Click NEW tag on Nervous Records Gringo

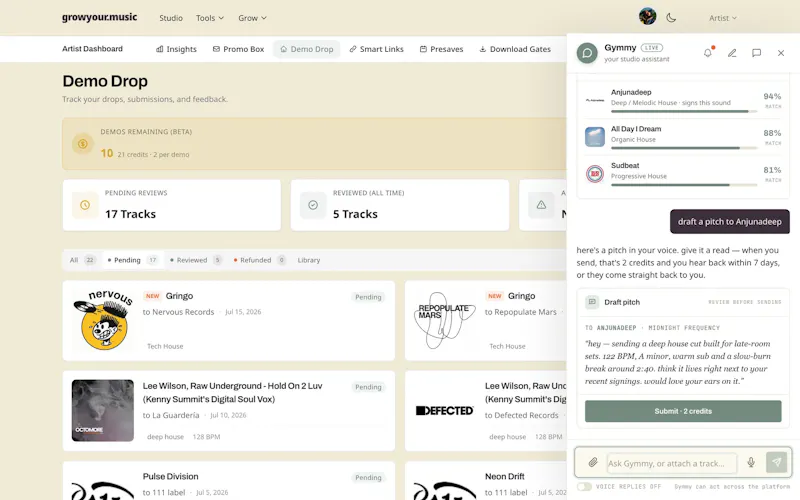click(x=153, y=296)
